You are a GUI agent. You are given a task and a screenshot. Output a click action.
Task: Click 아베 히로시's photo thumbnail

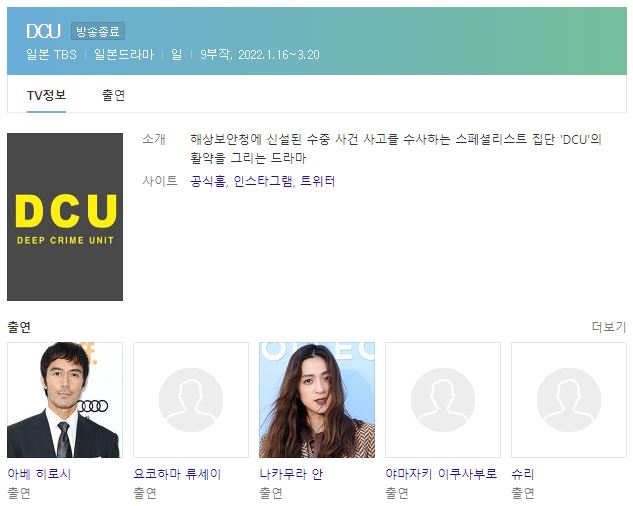pos(65,400)
